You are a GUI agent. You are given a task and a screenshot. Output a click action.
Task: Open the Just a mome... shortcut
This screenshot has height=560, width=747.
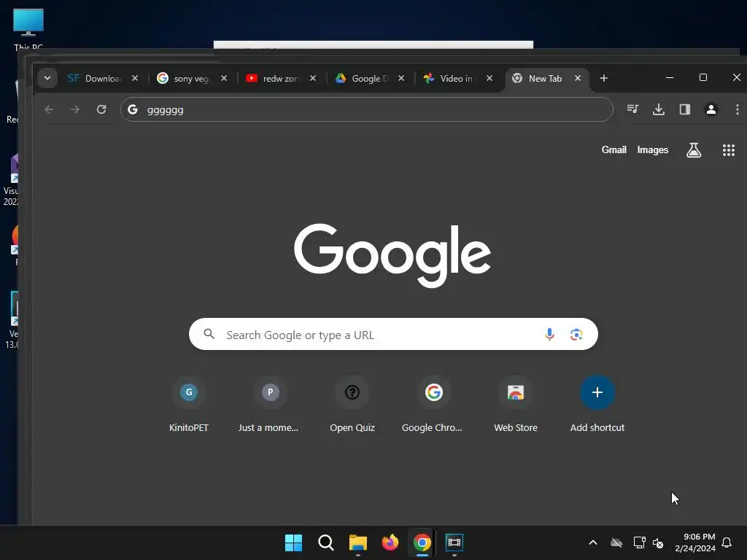(270, 404)
